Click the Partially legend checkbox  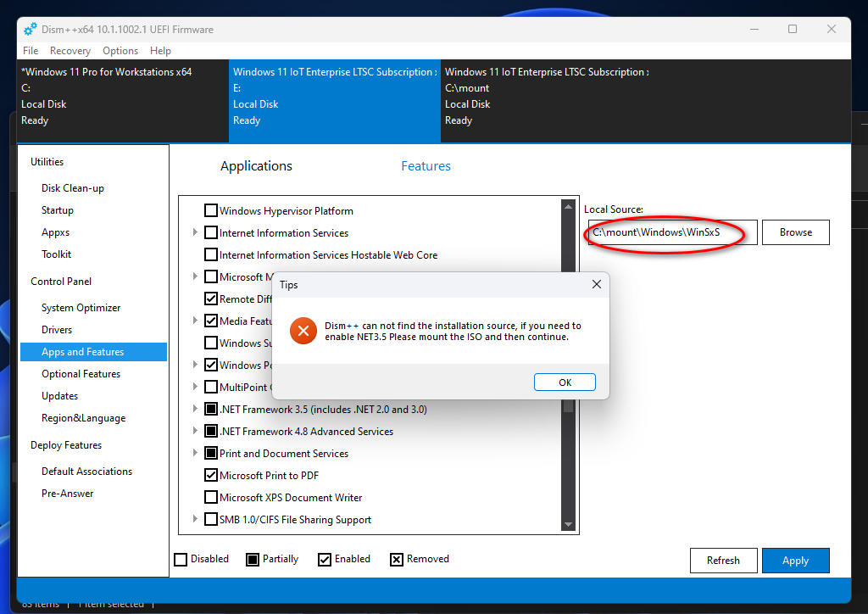(x=253, y=560)
